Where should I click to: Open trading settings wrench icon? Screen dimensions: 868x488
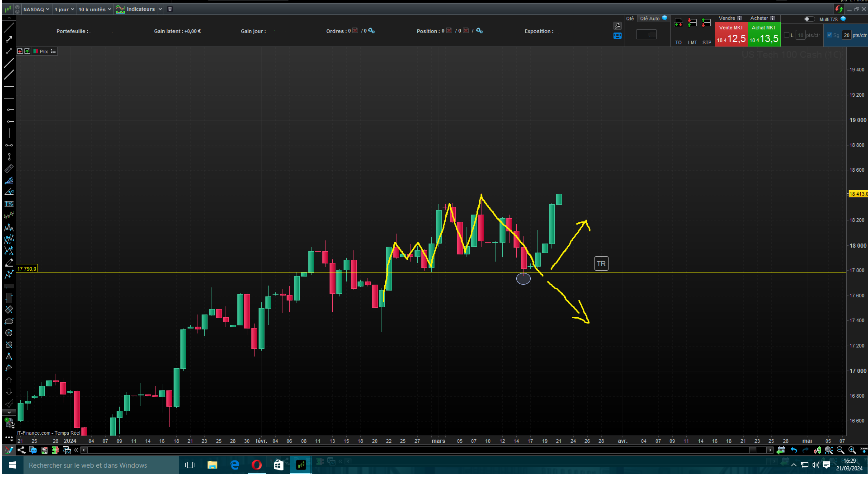coord(618,26)
